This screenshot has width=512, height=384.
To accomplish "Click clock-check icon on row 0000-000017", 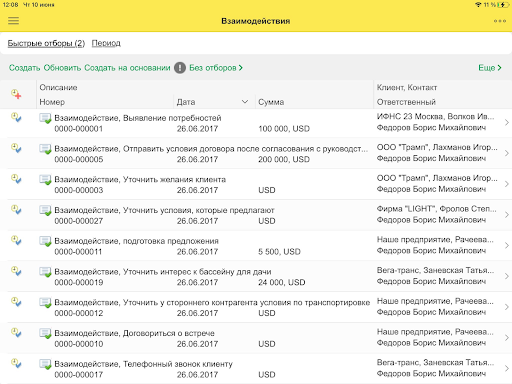I will (x=16, y=363).
